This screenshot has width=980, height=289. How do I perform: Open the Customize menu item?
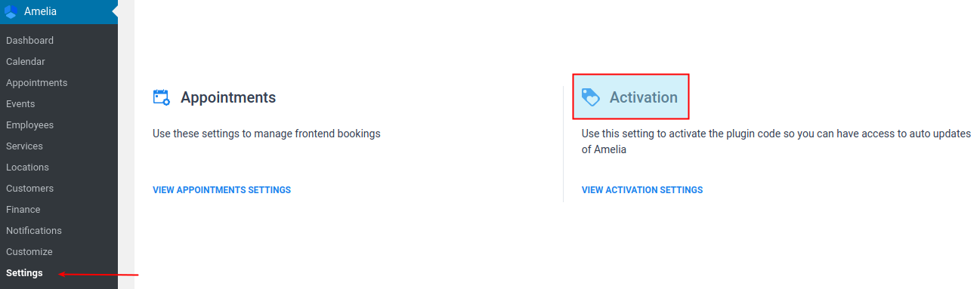29,252
